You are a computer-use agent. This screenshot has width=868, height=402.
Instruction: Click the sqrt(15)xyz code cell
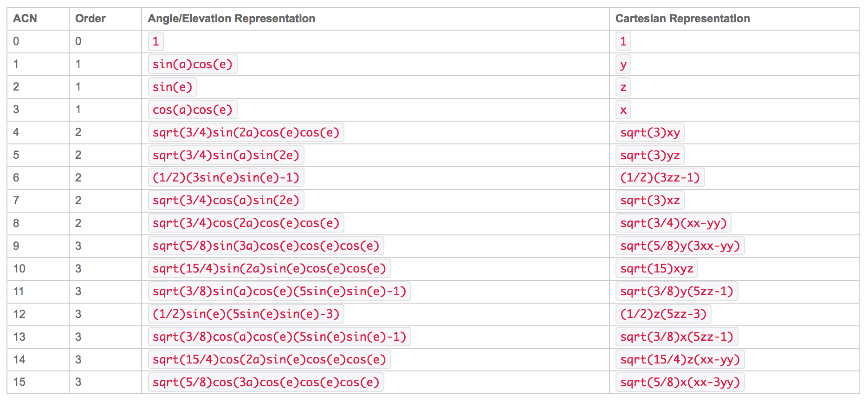(x=657, y=268)
